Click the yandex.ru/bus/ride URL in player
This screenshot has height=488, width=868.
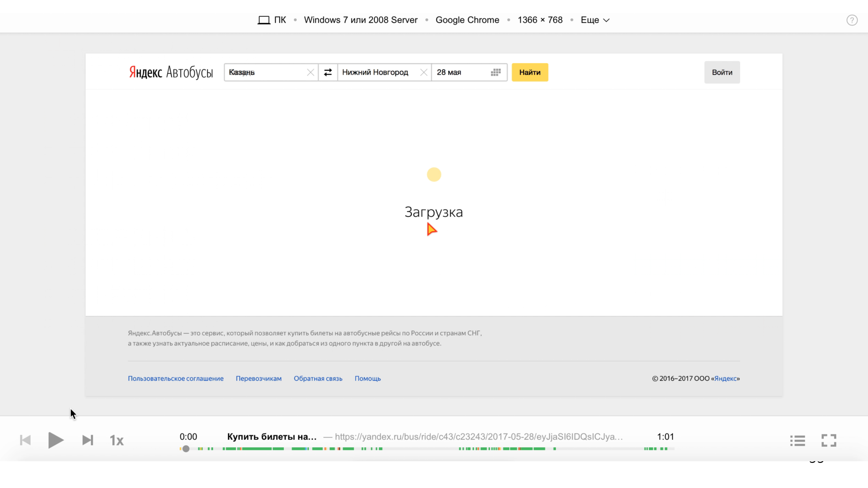click(x=479, y=437)
